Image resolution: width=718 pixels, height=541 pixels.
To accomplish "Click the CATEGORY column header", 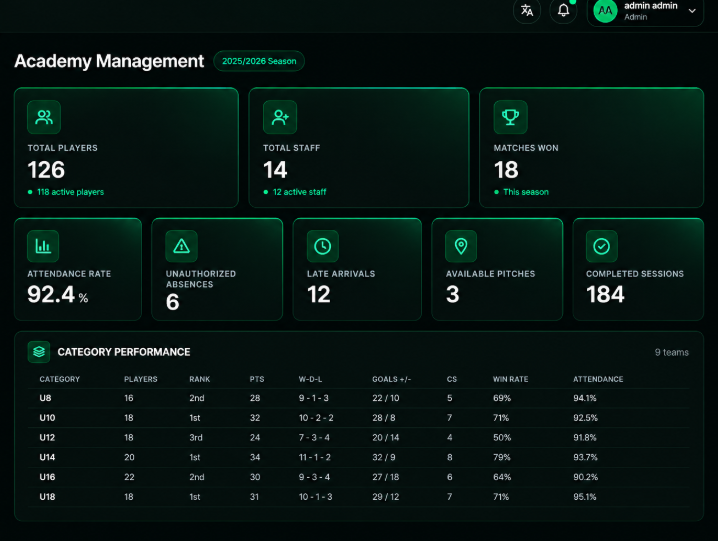I will [x=60, y=379].
